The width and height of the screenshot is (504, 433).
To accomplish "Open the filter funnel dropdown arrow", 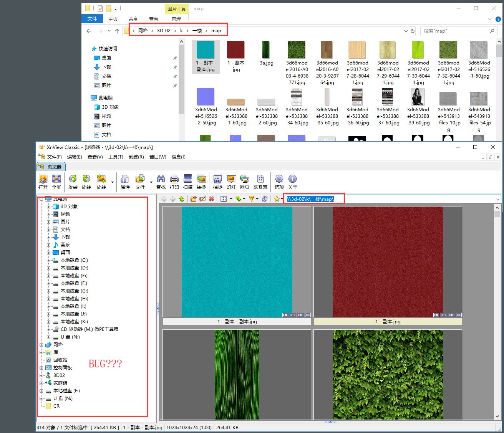I will (257, 199).
